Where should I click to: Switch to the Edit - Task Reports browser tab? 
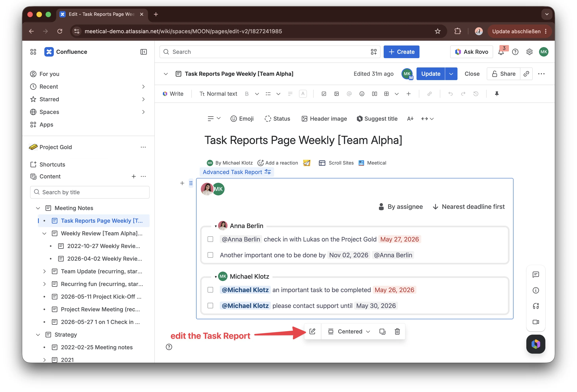(102, 14)
